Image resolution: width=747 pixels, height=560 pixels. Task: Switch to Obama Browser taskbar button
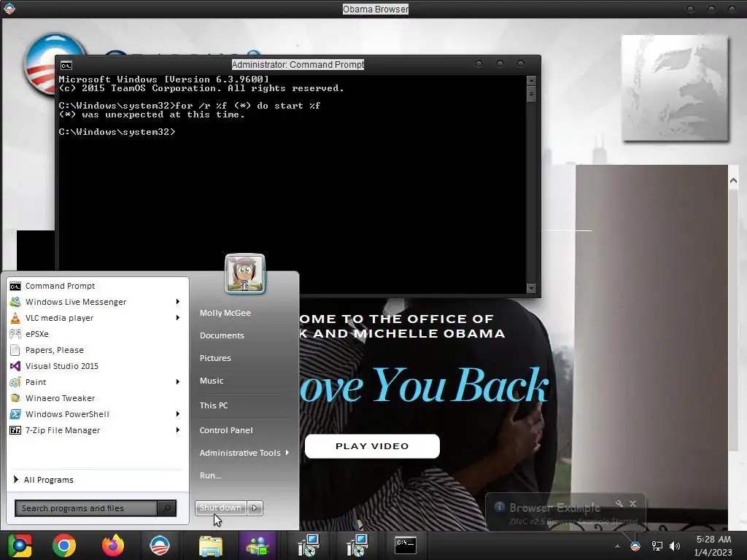tap(160, 545)
